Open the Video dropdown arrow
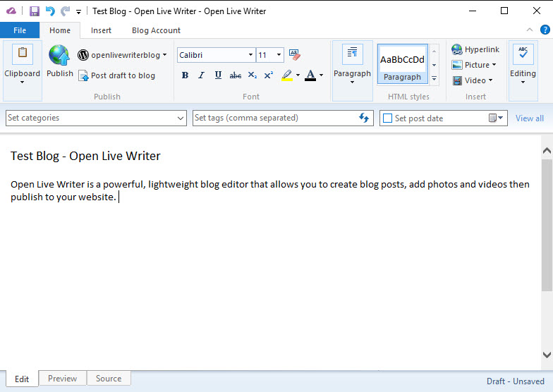The height and width of the screenshot is (392, 553). coord(490,80)
